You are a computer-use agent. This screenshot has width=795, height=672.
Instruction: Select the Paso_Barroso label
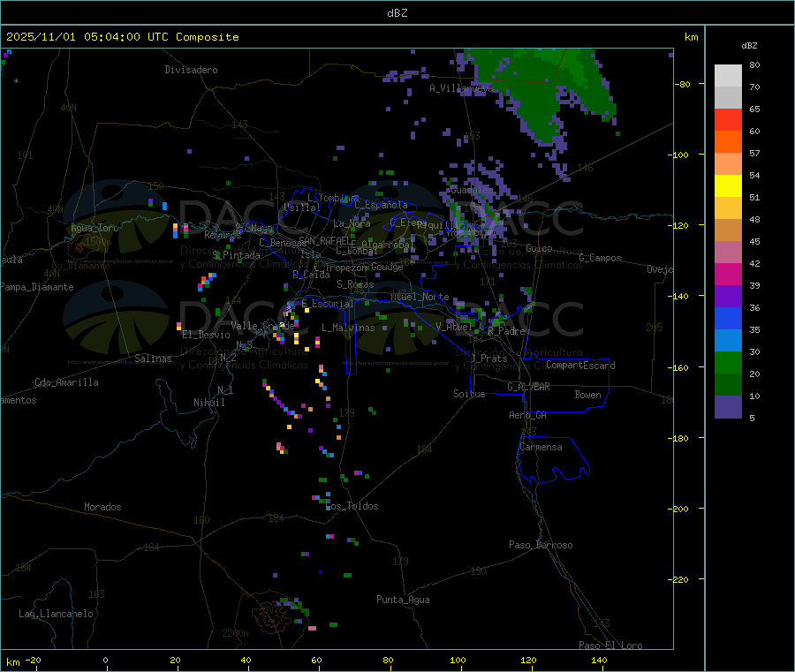coord(541,545)
